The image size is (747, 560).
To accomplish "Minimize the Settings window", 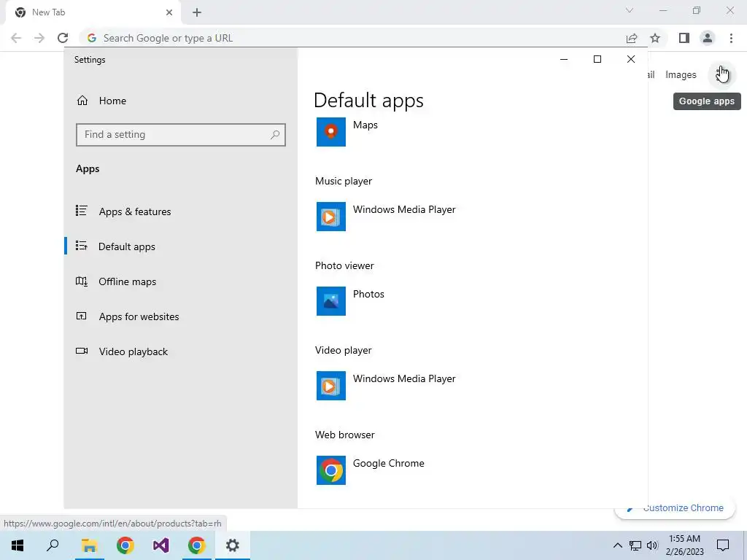I will click(x=564, y=59).
